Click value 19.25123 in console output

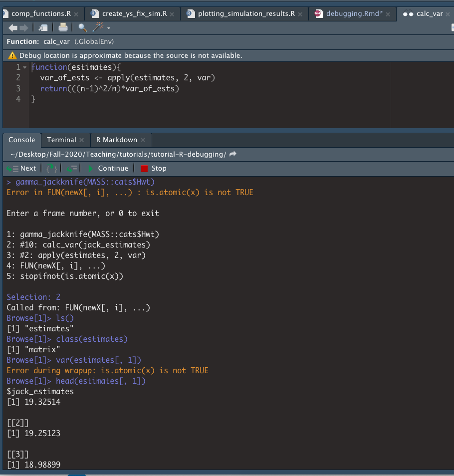[x=42, y=433]
